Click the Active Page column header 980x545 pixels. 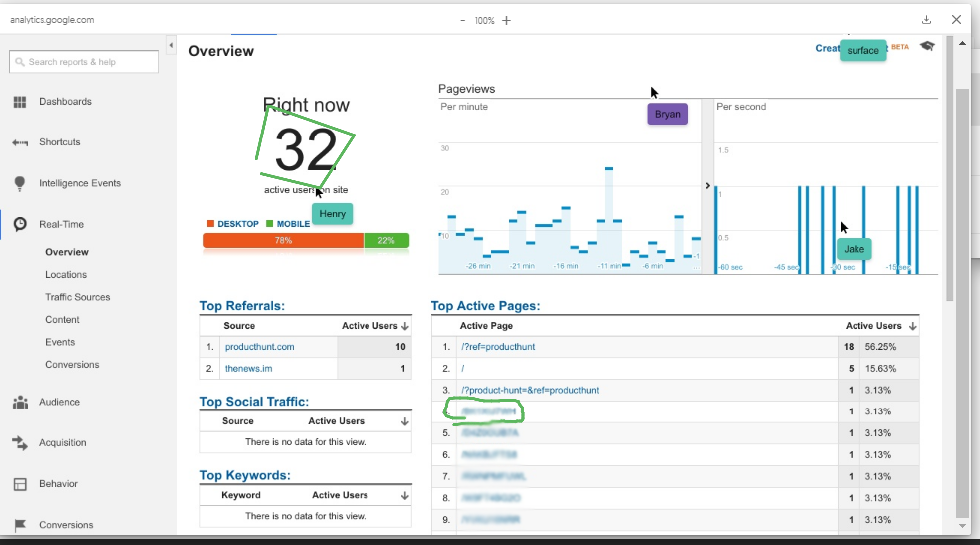coord(486,326)
